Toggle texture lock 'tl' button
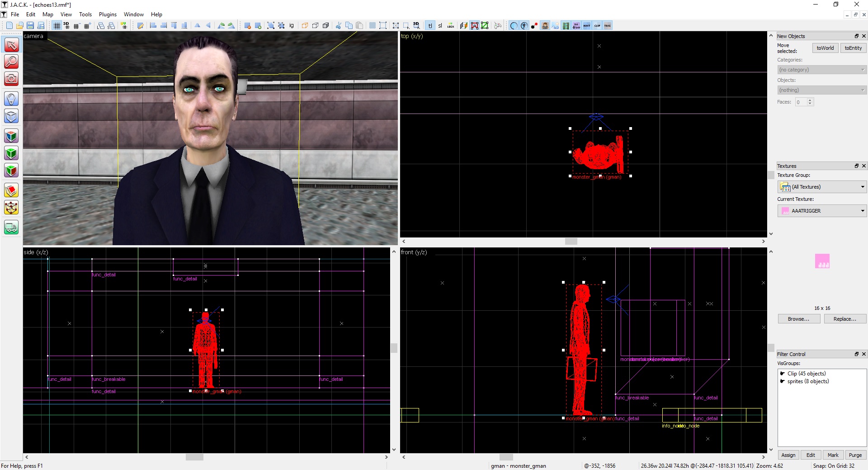Viewport: 868px width, 470px height. click(x=430, y=25)
